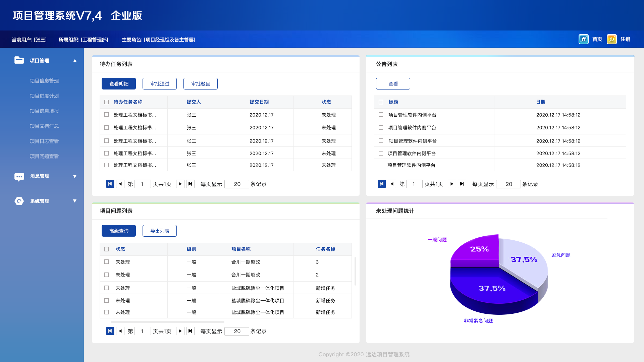Screen dimensions: 644x362
Task: Click the gear icon beside 系统管理
Action: [19, 201]
